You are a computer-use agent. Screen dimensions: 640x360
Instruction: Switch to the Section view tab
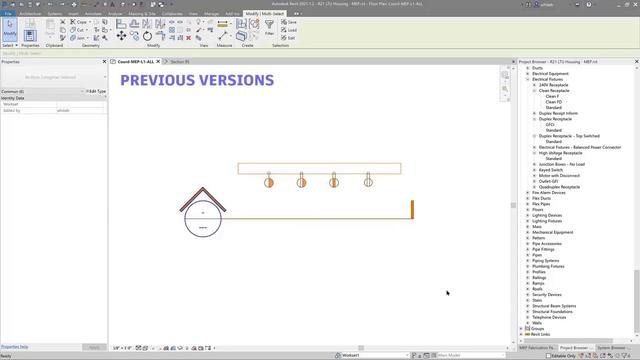tap(180, 62)
